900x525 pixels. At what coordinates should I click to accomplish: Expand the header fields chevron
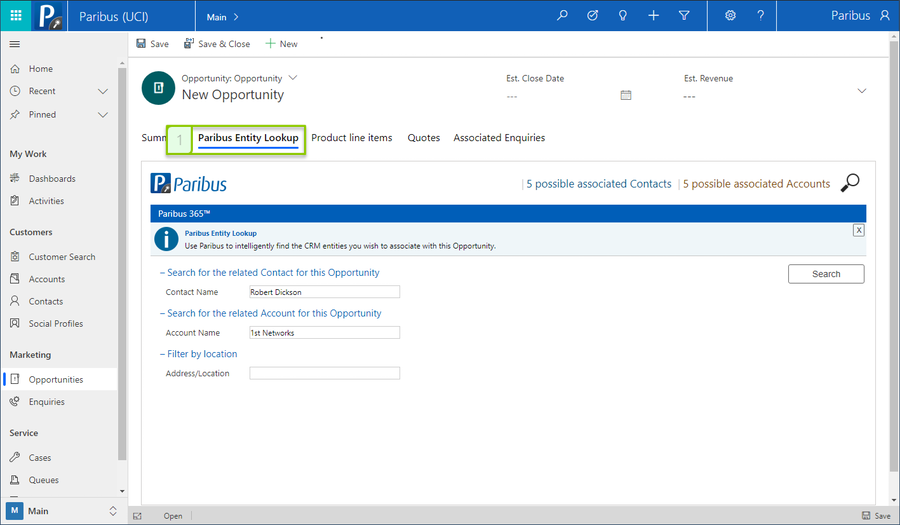(862, 91)
